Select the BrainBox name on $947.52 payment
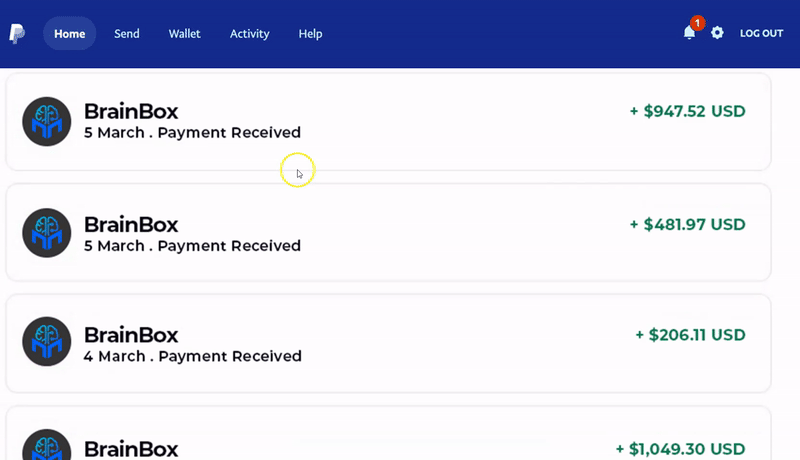The width and height of the screenshot is (800, 460). point(131,112)
